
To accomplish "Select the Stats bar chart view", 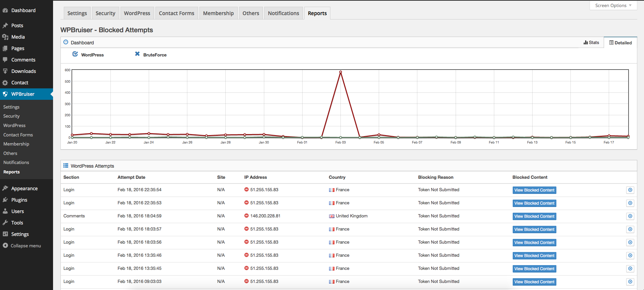I will 591,43.
